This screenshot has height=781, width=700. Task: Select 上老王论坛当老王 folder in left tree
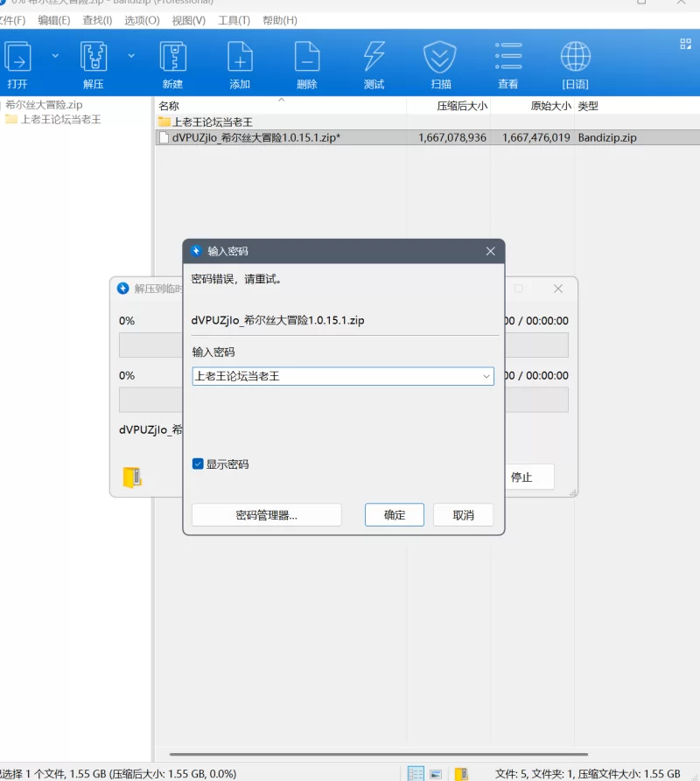tap(60, 120)
